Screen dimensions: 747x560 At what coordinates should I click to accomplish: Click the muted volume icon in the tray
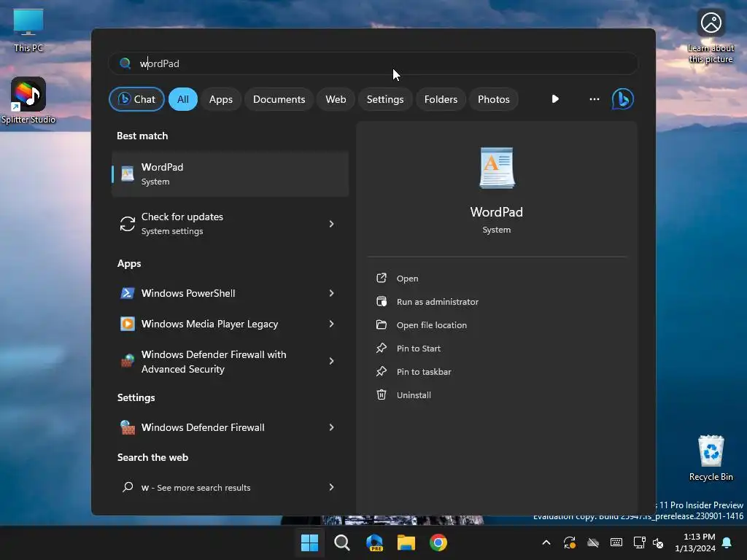[x=658, y=542]
